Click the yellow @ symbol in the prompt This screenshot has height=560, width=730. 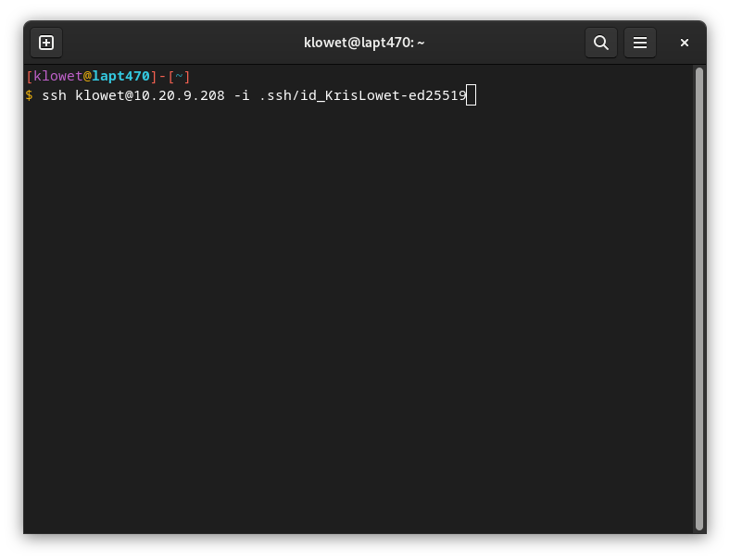tap(87, 76)
